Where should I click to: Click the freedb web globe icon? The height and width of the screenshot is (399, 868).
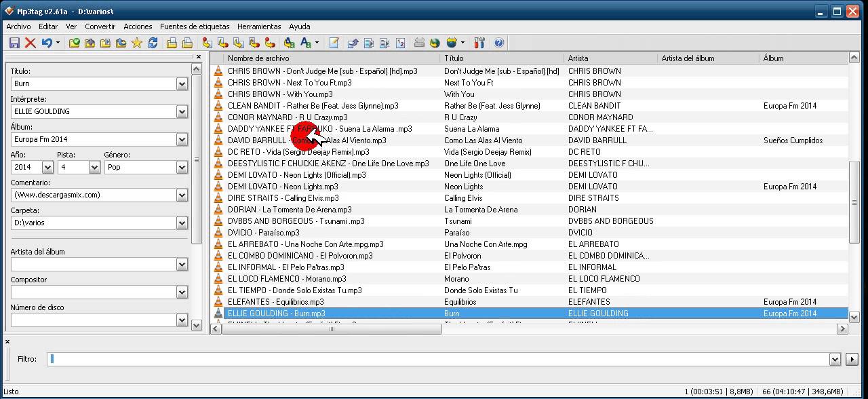click(435, 43)
